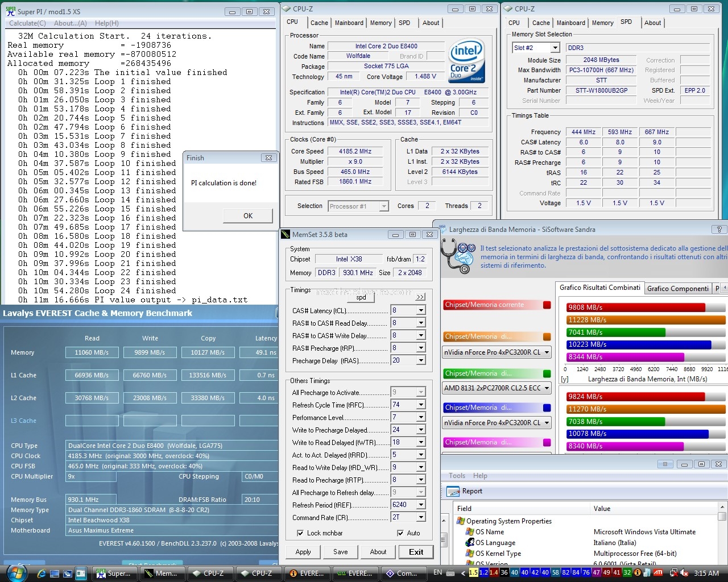Click Memory Read 11060 MB/s field
Viewport: 728px width, 582px height.
[x=92, y=352]
